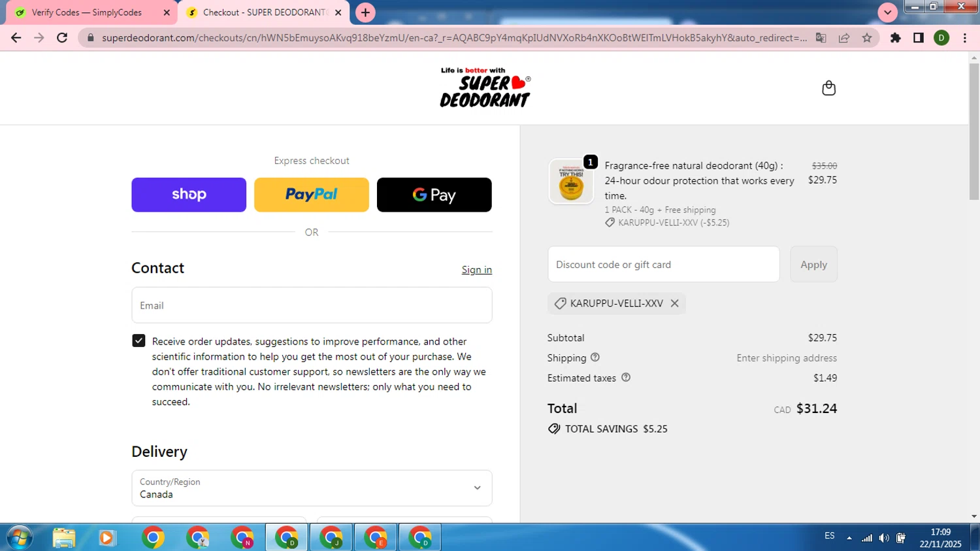Screen dimensions: 980x551
Task: Click the site info lock icon
Action: [x=91, y=38]
